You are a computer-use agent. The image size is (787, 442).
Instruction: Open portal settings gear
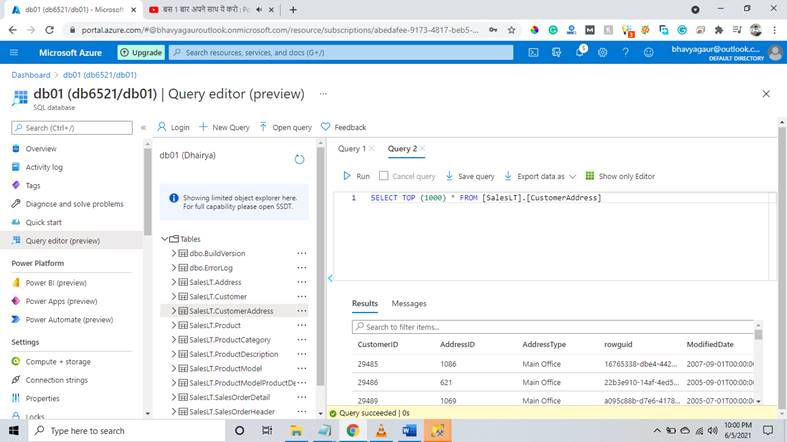point(602,52)
